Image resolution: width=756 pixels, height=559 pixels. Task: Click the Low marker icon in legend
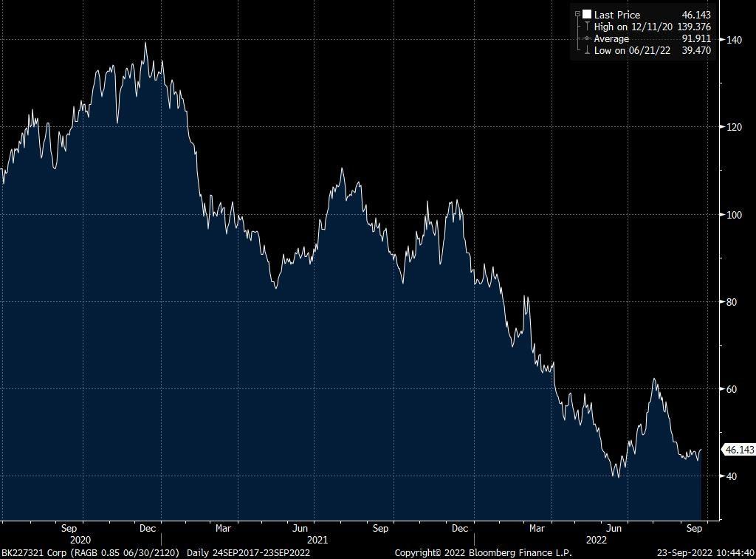point(587,50)
